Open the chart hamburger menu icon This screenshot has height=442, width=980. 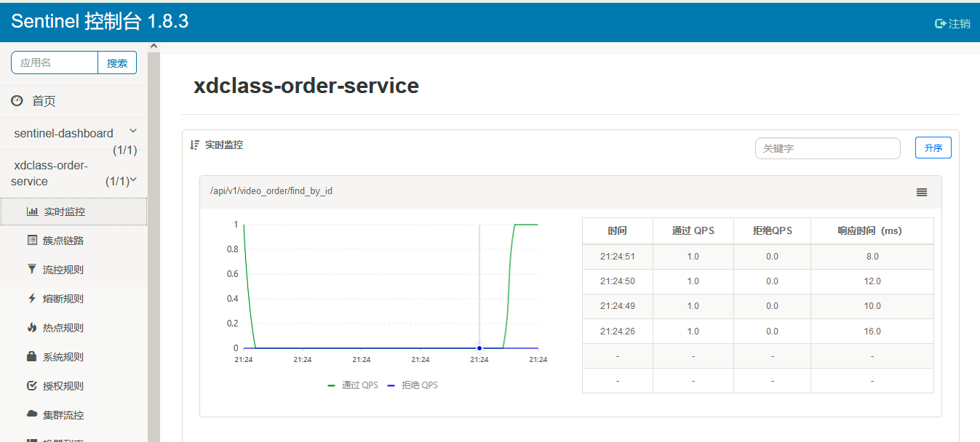coord(922,192)
